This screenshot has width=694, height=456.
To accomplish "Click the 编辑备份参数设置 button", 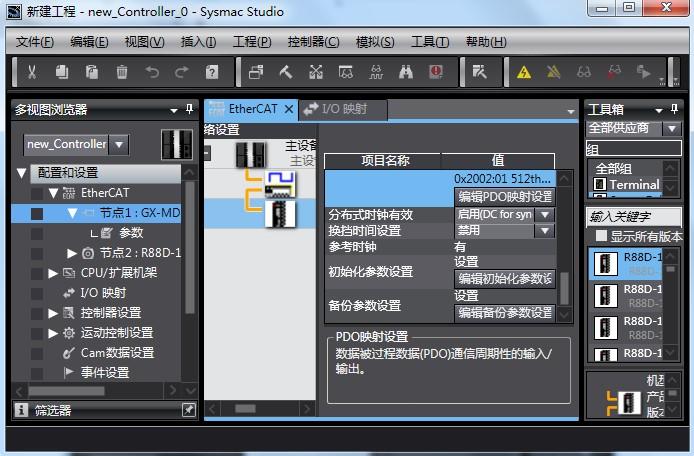I will [505, 312].
